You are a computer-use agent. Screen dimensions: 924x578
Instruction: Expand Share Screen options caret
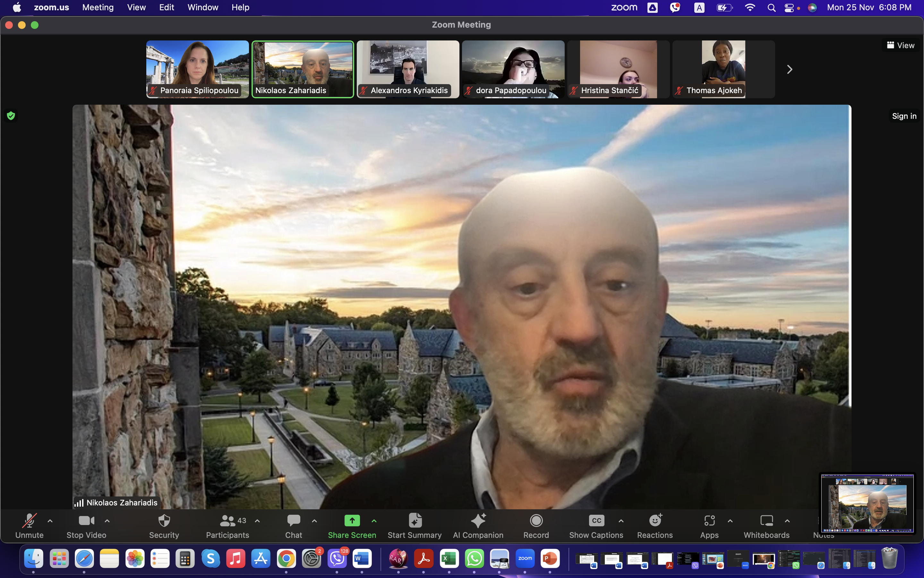[x=374, y=521]
